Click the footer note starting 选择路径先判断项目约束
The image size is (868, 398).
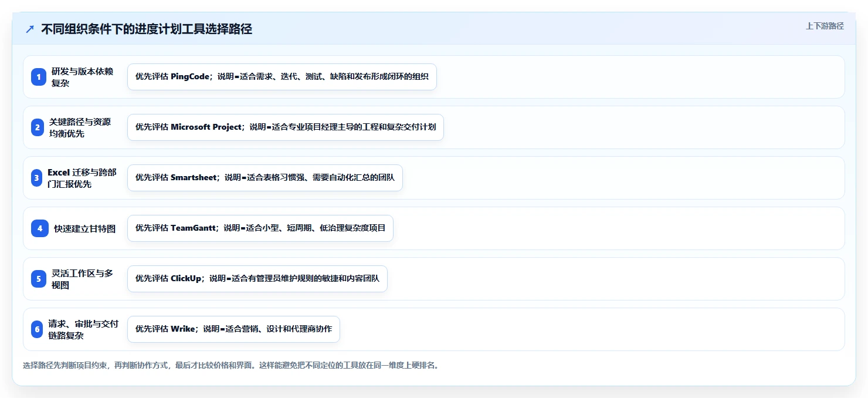(231, 365)
